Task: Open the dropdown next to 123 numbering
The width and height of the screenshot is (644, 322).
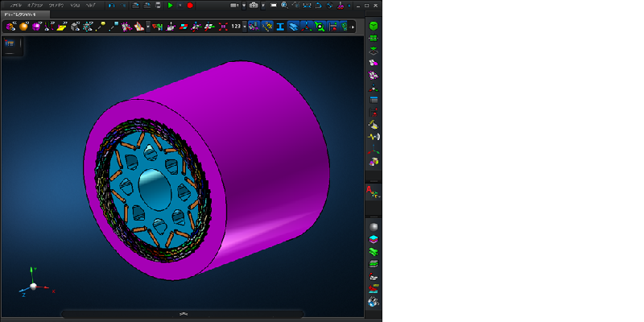Action: coord(245,27)
